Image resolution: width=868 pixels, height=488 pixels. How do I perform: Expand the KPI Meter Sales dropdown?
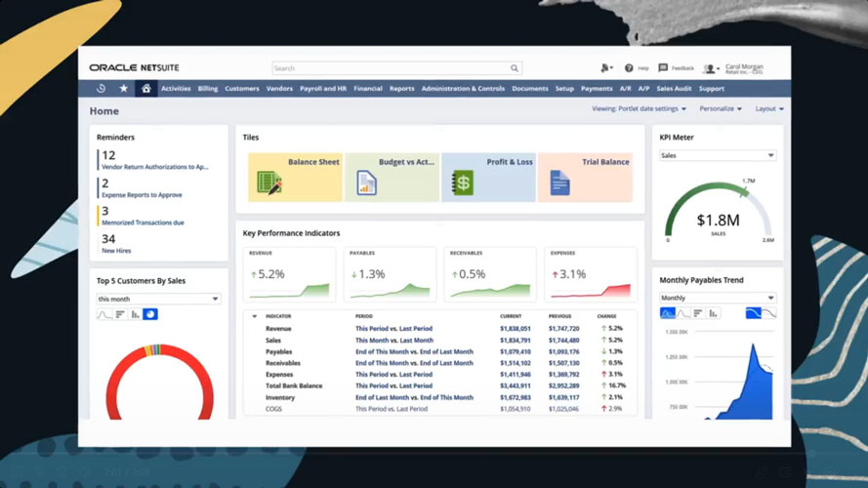pos(718,155)
